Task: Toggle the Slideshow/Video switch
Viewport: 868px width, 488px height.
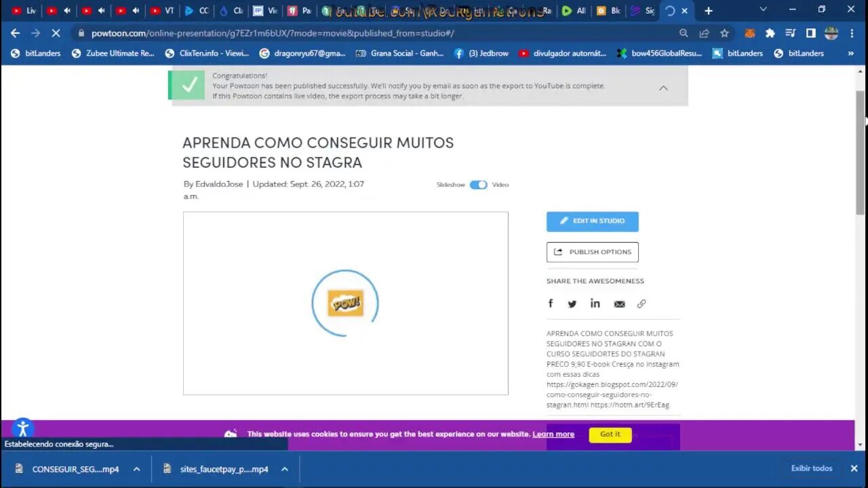Action: pyautogui.click(x=479, y=184)
